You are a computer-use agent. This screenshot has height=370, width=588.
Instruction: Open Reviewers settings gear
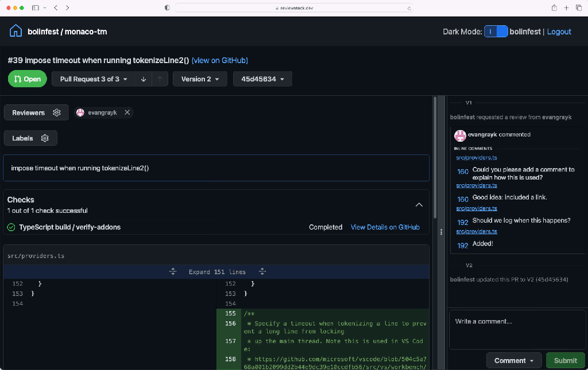[57, 112]
